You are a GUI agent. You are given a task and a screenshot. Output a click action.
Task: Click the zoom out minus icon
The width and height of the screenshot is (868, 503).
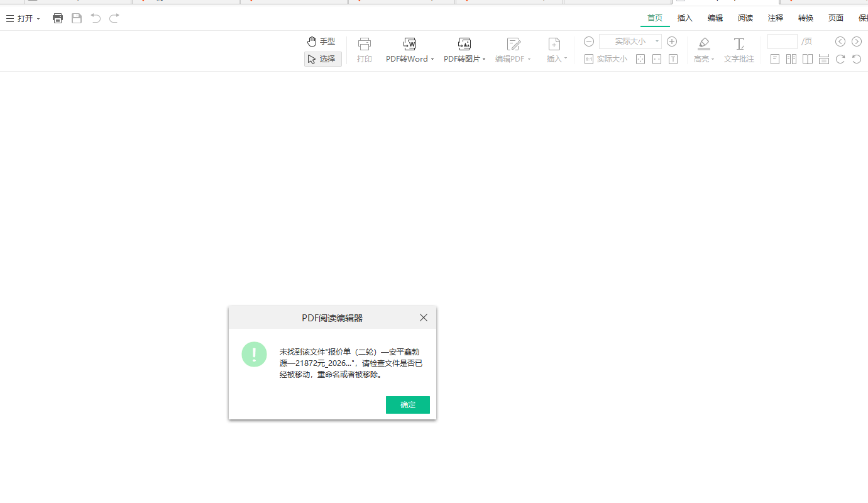[x=589, y=41]
